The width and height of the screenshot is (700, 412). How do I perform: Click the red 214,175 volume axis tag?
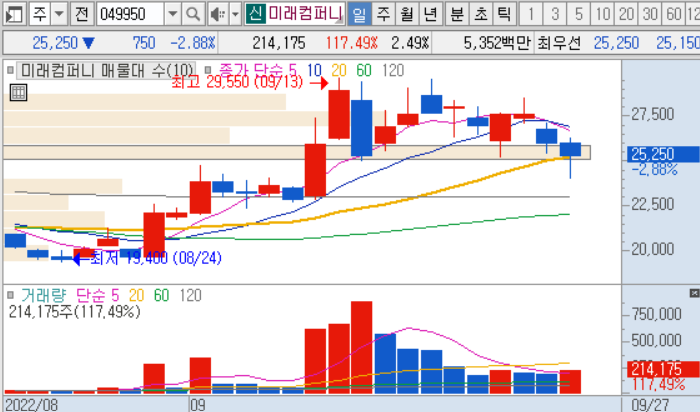coord(663,369)
